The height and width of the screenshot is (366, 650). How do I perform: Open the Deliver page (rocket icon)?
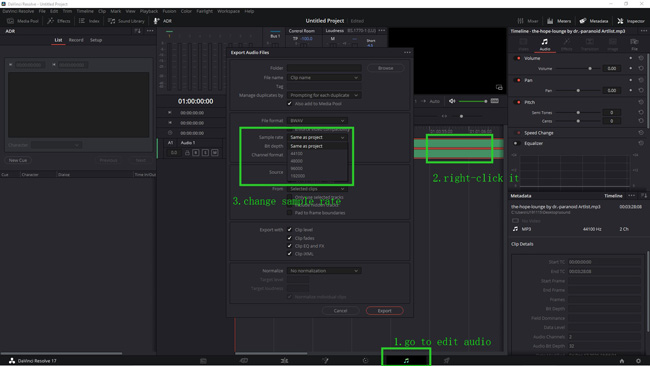click(446, 361)
